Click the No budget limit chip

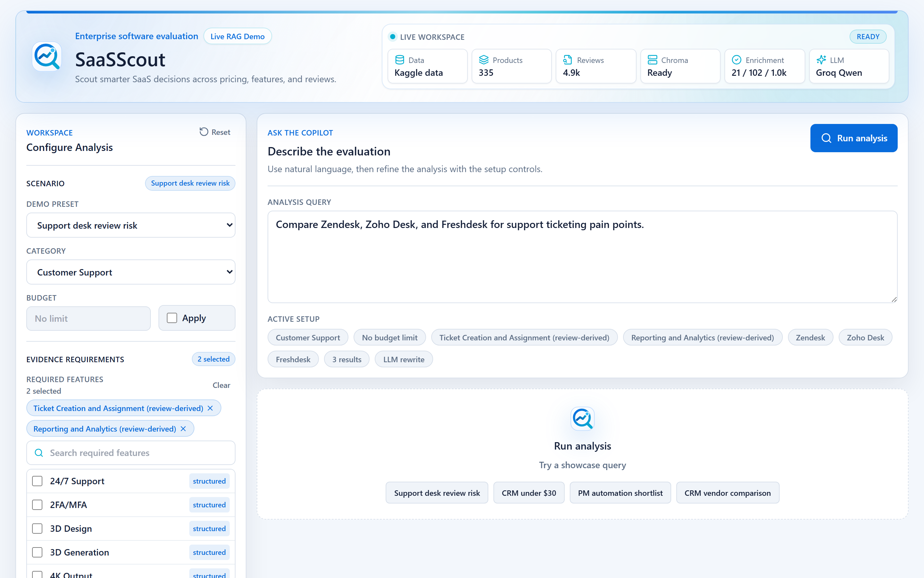pos(389,337)
